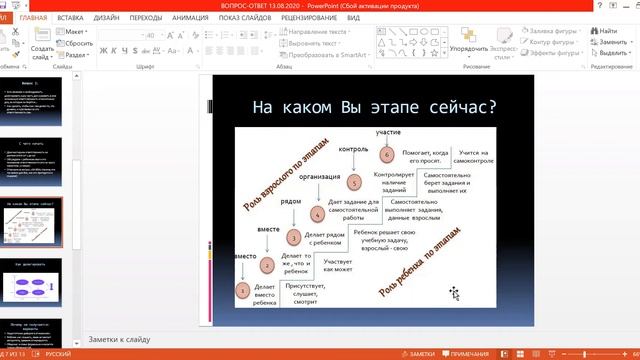Select the arrow line shape in gallery
The height and width of the screenshot is (360, 640).
[x=403, y=31]
